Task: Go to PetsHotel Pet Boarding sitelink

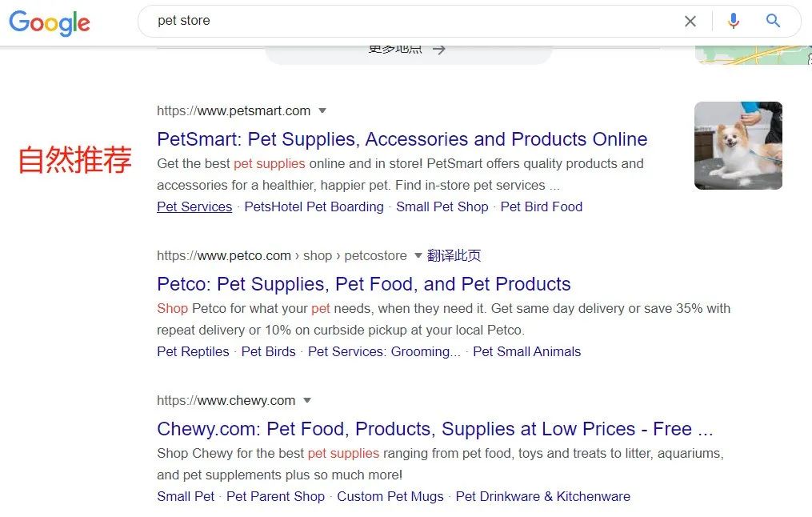Action: 314,206
